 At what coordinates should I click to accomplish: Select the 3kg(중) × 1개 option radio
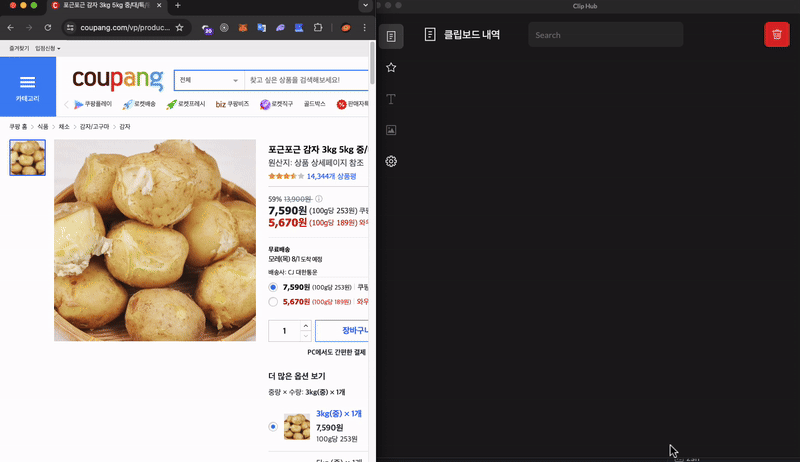coord(273,426)
